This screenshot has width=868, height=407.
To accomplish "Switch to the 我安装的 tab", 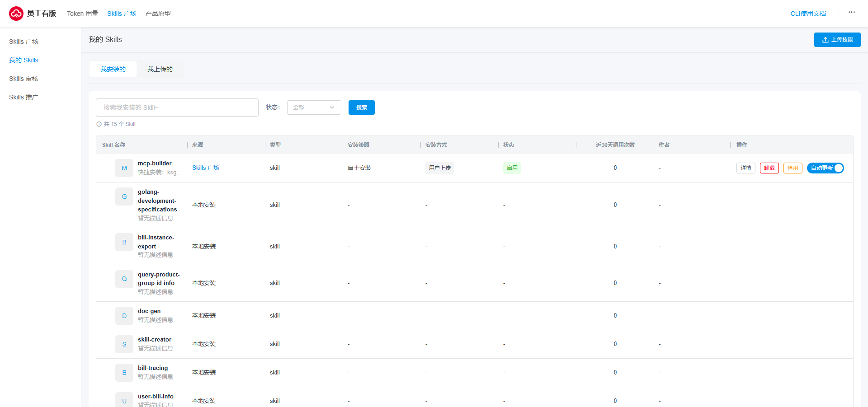I will [x=113, y=69].
